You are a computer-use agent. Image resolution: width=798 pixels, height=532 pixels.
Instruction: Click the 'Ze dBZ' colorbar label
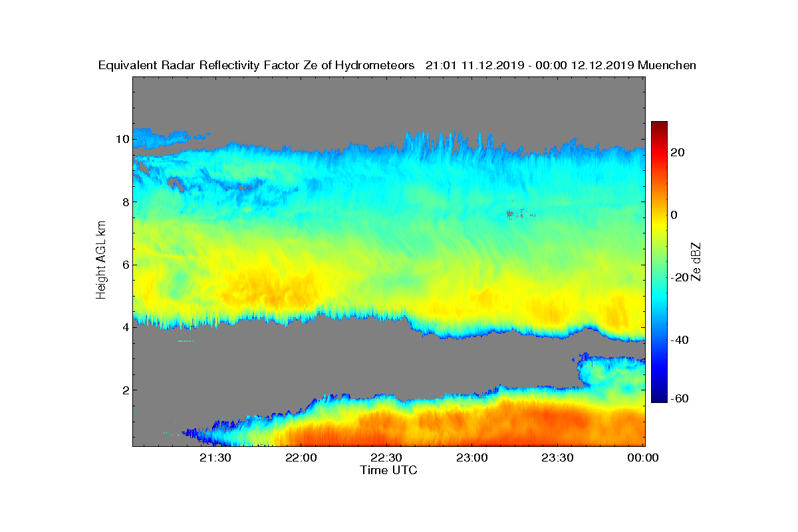(697, 261)
